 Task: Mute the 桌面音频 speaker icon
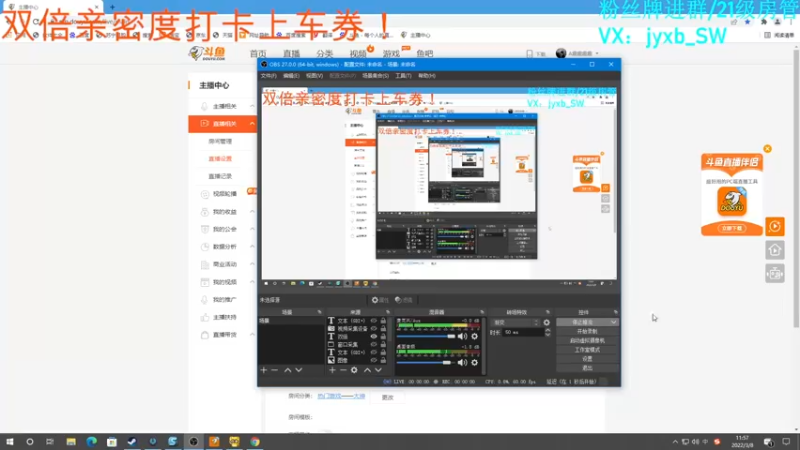pyautogui.click(x=462, y=362)
